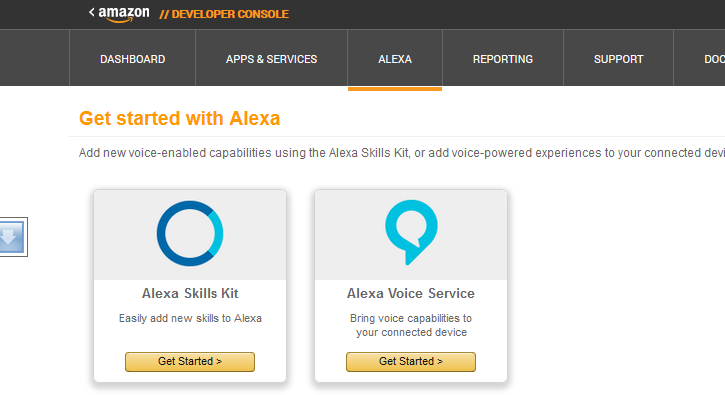Click the Alexa Skills Kit card title
The width and height of the screenshot is (725, 395).
tap(190, 293)
